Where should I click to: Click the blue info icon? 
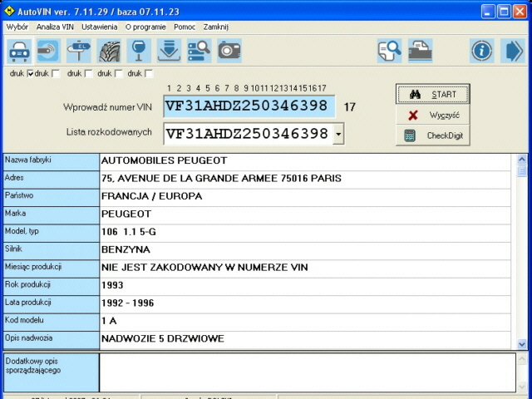(x=482, y=52)
